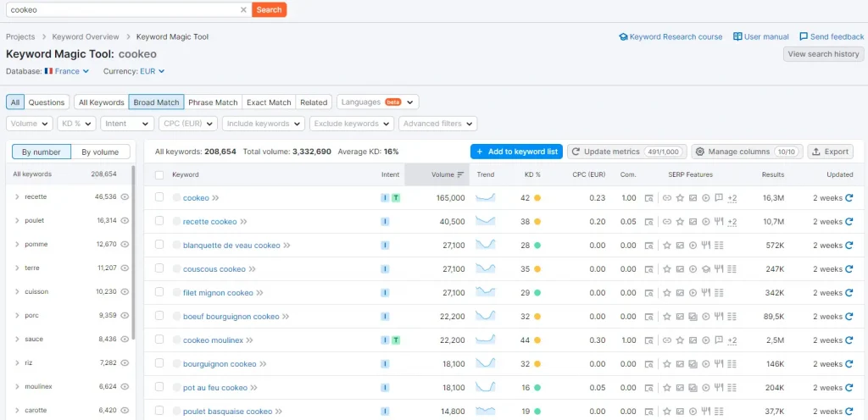The width and height of the screenshot is (868, 420).
Task: Switch to Broad Match tab
Action: tap(156, 102)
